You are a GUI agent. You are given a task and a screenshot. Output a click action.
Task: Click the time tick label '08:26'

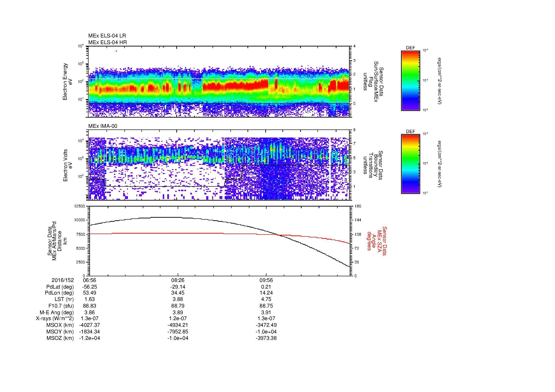point(178,280)
